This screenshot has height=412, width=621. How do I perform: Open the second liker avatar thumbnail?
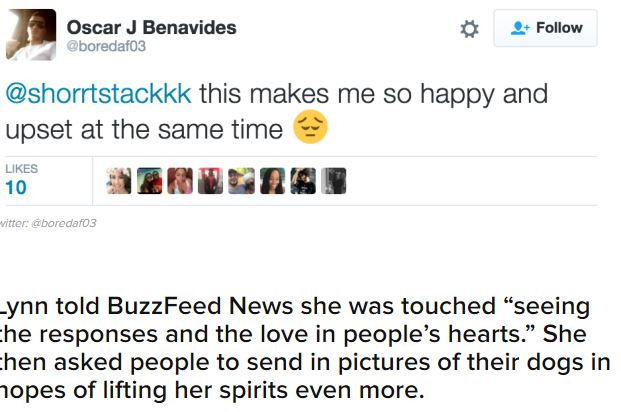pyautogui.click(x=149, y=181)
